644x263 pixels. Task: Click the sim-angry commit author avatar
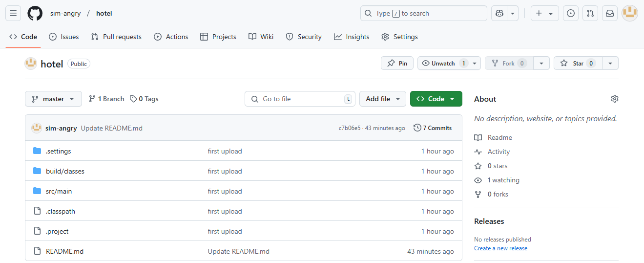tap(37, 128)
